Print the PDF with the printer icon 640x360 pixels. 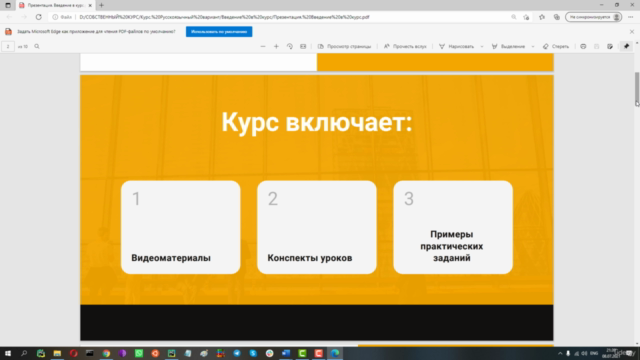point(583,47)
